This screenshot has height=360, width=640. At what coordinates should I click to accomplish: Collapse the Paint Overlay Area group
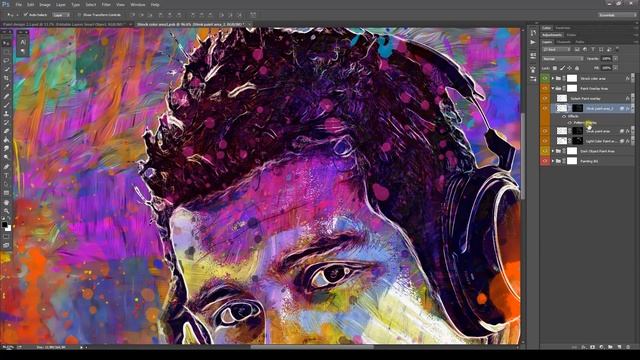[x=553, y=88]
